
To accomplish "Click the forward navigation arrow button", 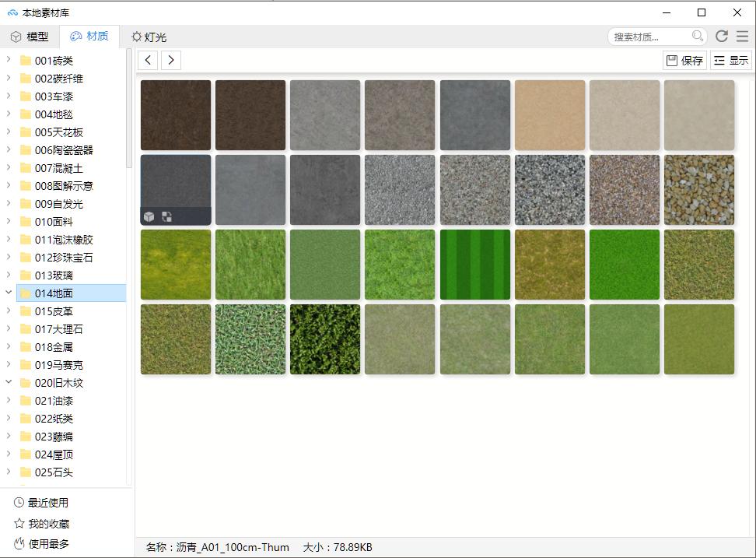I will click(x=171, y=60).
